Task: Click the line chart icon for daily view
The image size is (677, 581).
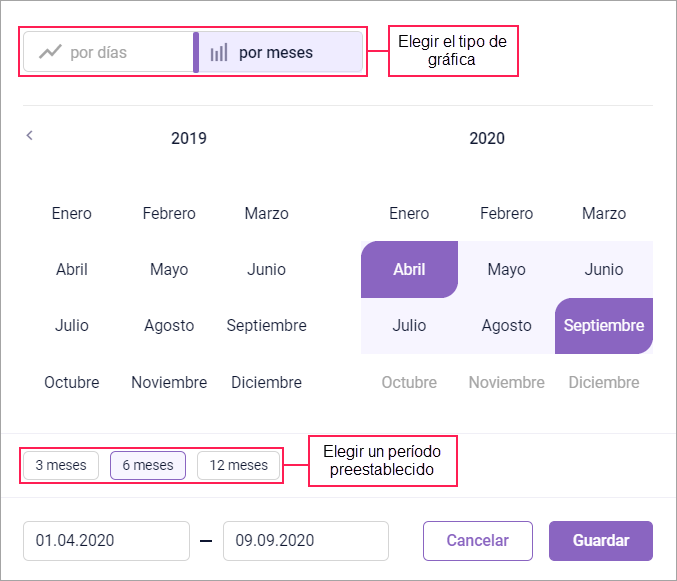Action: [50, 52]
